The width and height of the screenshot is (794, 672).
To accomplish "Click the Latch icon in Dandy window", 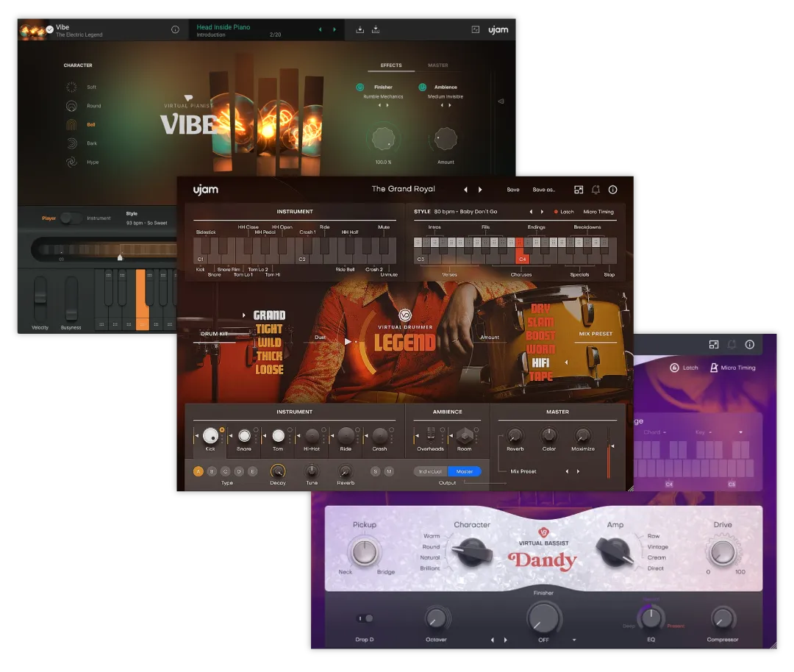I will 674,368.
